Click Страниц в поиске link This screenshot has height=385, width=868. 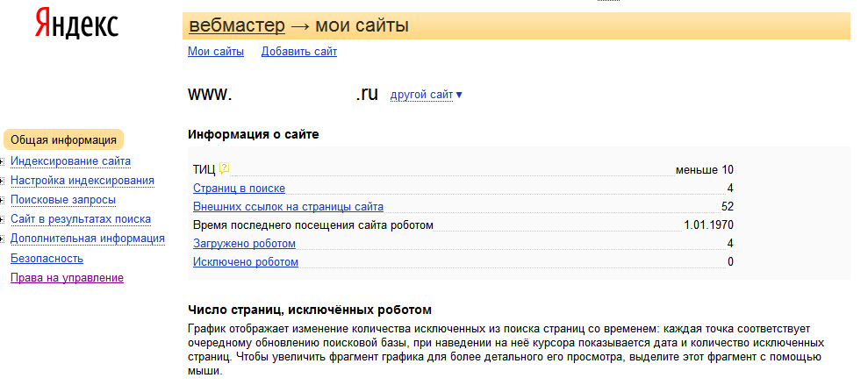239,189
